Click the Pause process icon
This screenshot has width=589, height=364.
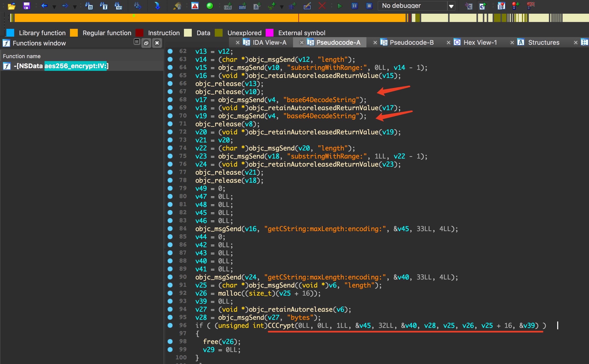pos(354,6)
